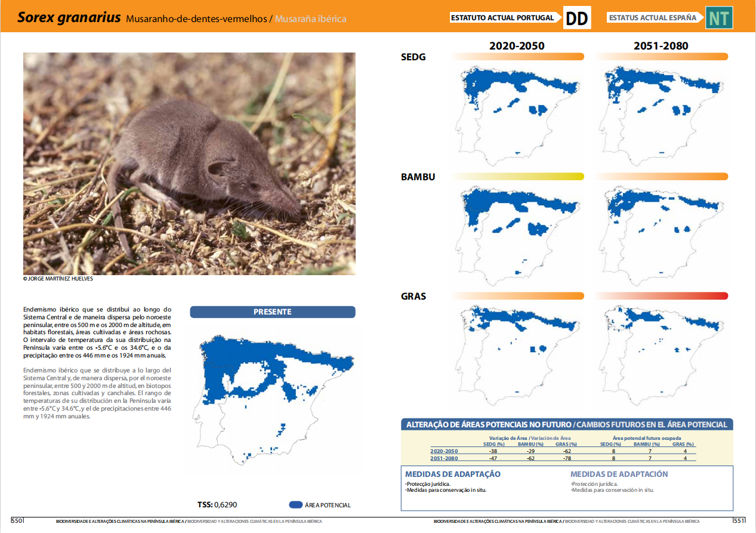Click the 2020-2050 row label in table
This screenshot has width=756, height=533.
tap(444, 451)
